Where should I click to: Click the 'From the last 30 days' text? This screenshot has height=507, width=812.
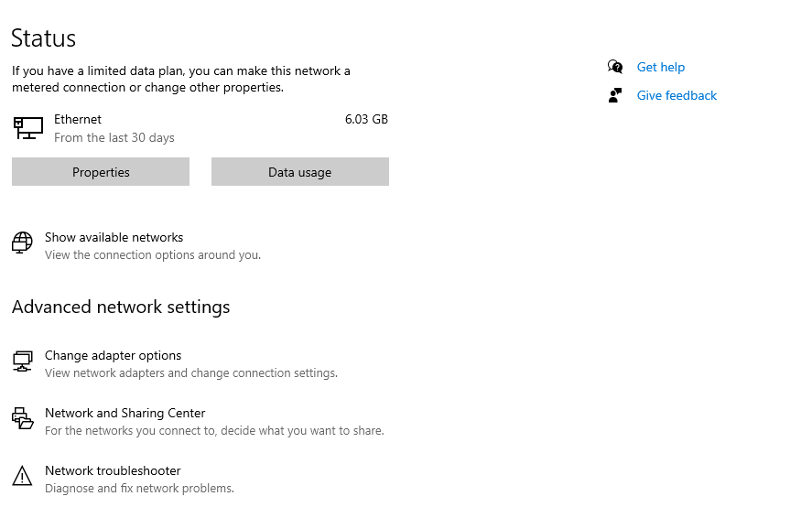[114, 137]
